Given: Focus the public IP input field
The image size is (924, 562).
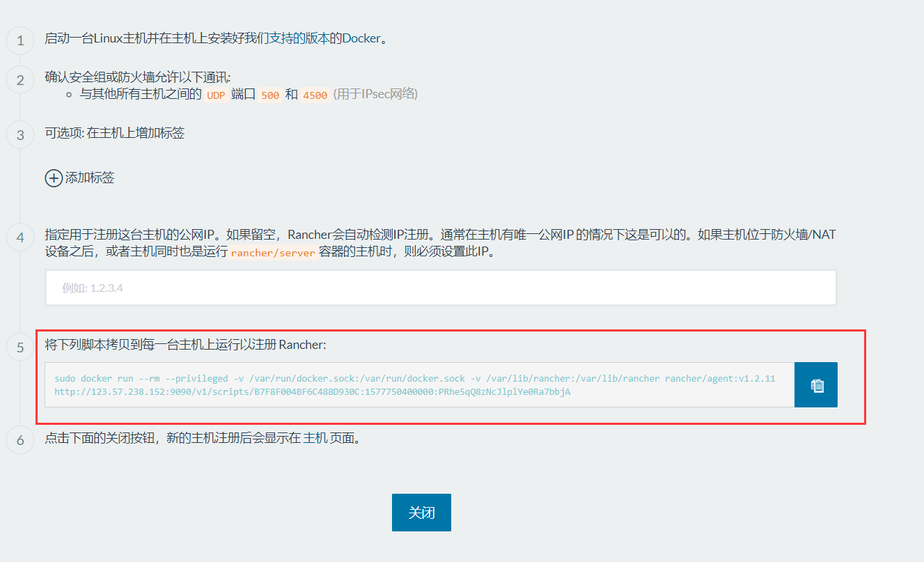Looking at the screenshot, I should 441,288.
